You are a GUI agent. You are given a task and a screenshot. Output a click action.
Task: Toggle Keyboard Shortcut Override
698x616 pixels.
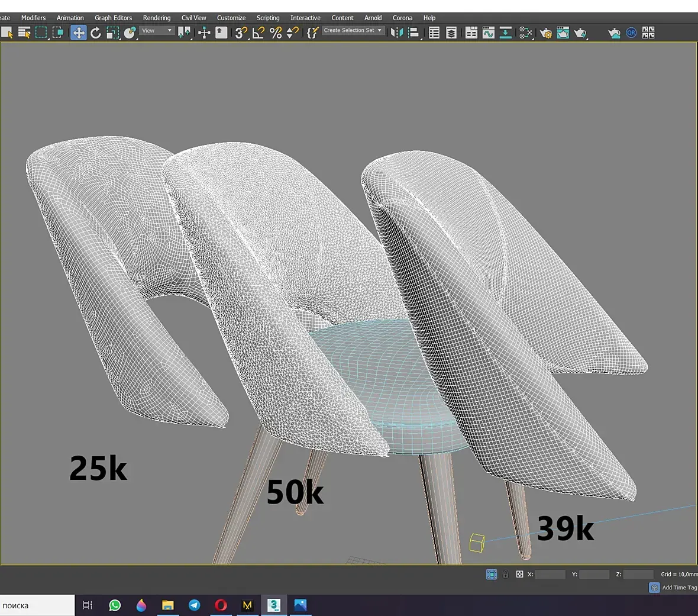coord(221,33)
